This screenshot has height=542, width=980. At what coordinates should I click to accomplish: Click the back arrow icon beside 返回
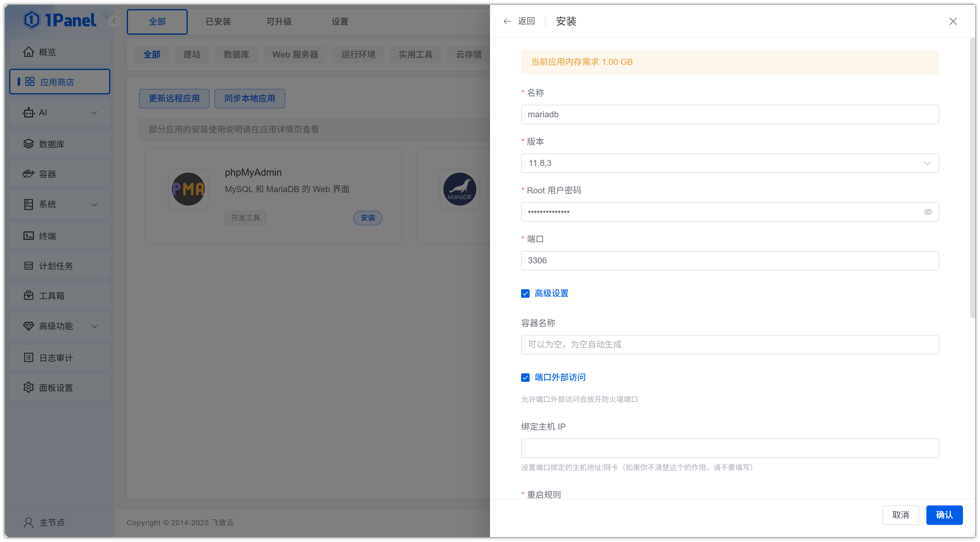tap(507, 21)
